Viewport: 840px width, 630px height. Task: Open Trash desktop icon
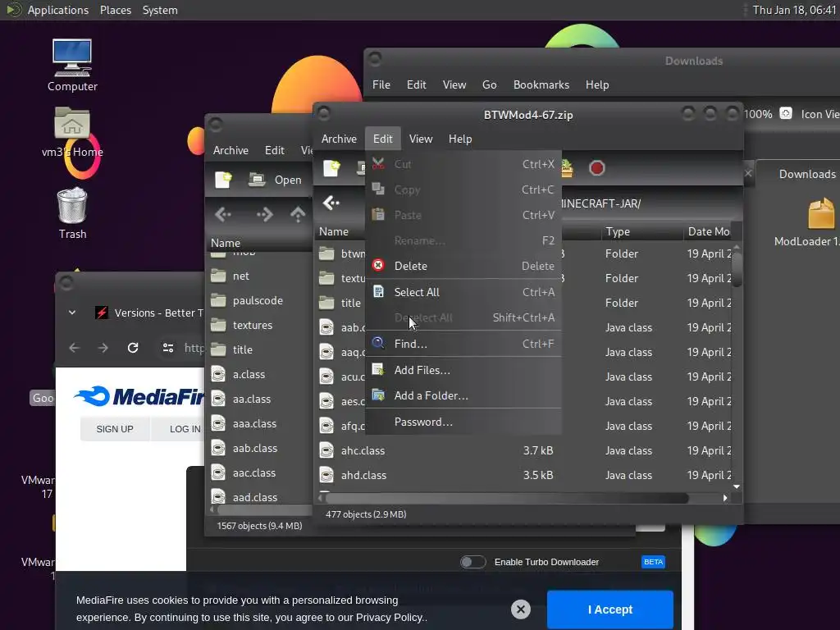point(72,213)
